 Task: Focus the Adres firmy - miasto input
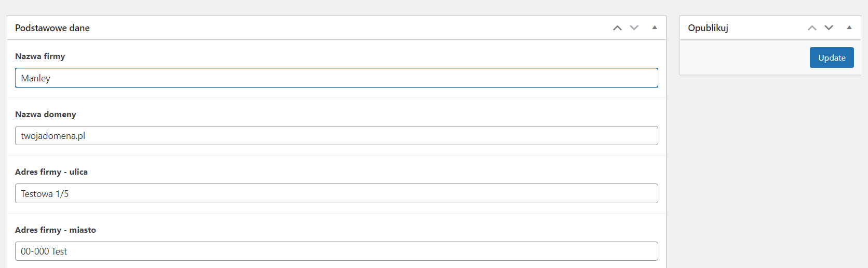336,251
